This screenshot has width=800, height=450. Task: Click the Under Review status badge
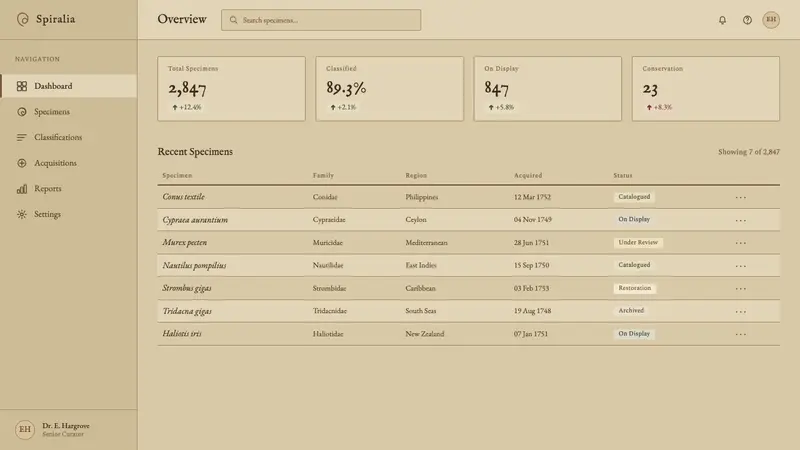click(x=638, y=242)
